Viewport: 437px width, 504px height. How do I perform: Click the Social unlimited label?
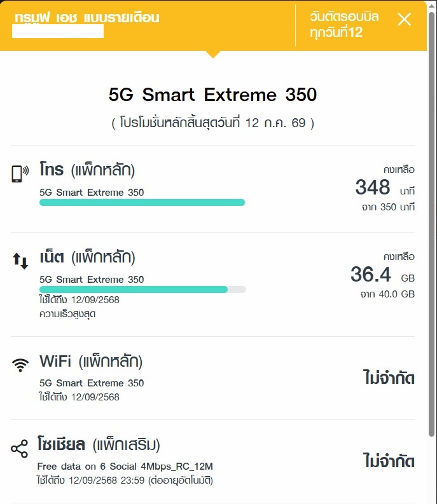pos(389,461)
